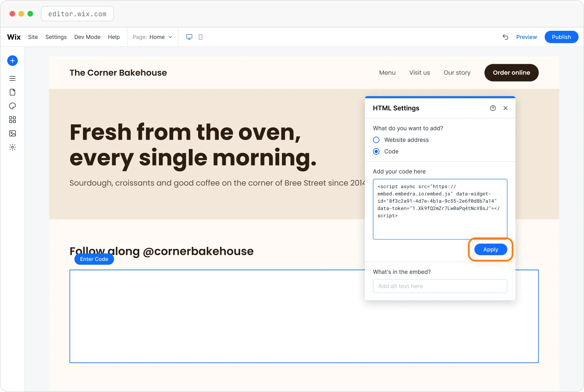
Task: Click into the embed code text area
Action: [440, 209]
